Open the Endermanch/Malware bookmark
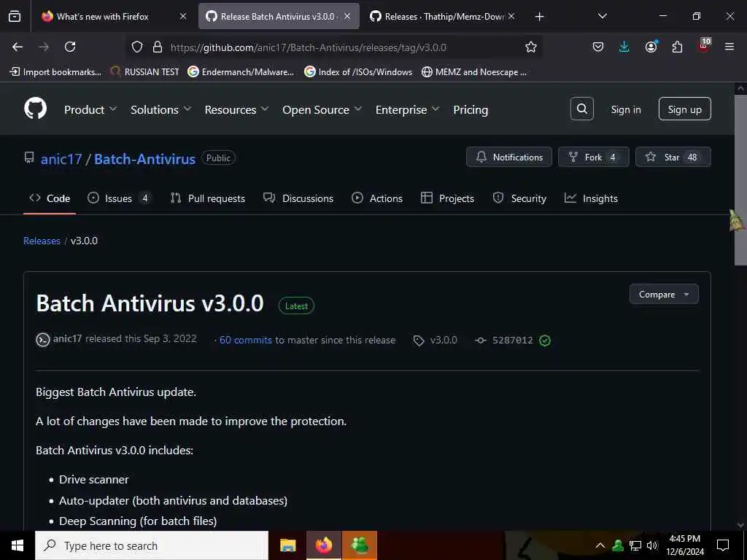This screenshot has width=747, height=560. pyautogui.click(x=241, y=72)
